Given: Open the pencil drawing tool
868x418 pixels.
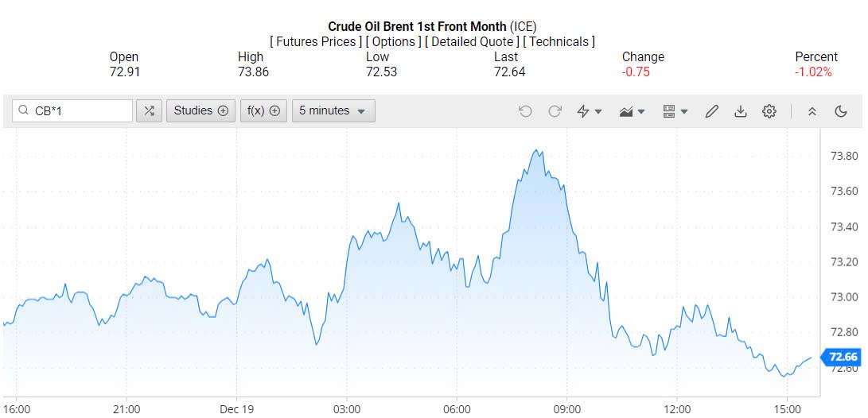Looking at the screenshot, I should [x=712, y=111].
